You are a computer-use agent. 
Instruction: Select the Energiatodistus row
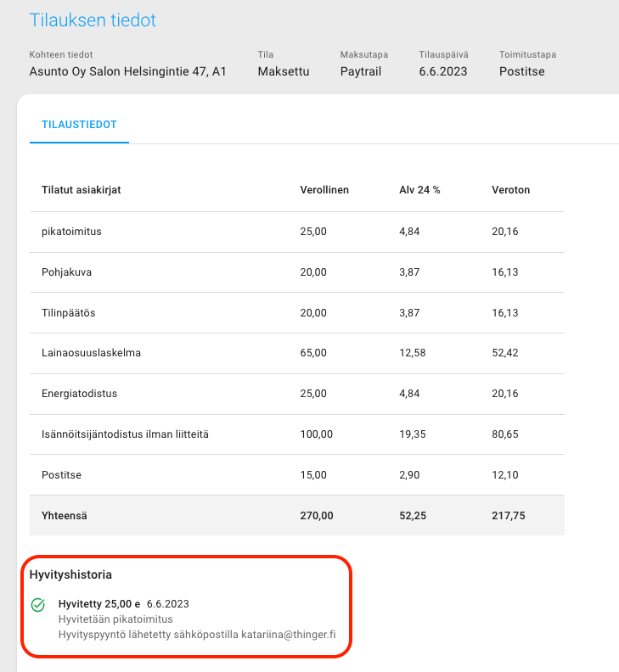(297, 394)
